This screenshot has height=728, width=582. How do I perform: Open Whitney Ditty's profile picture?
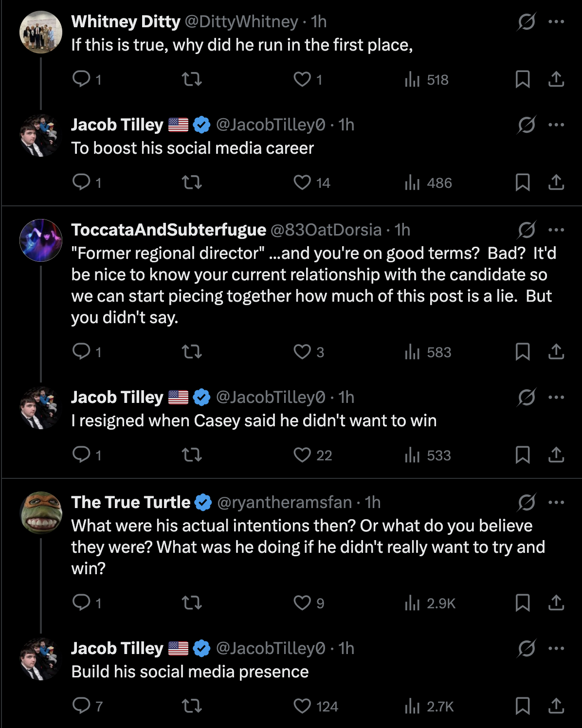(x=41, y=32)
